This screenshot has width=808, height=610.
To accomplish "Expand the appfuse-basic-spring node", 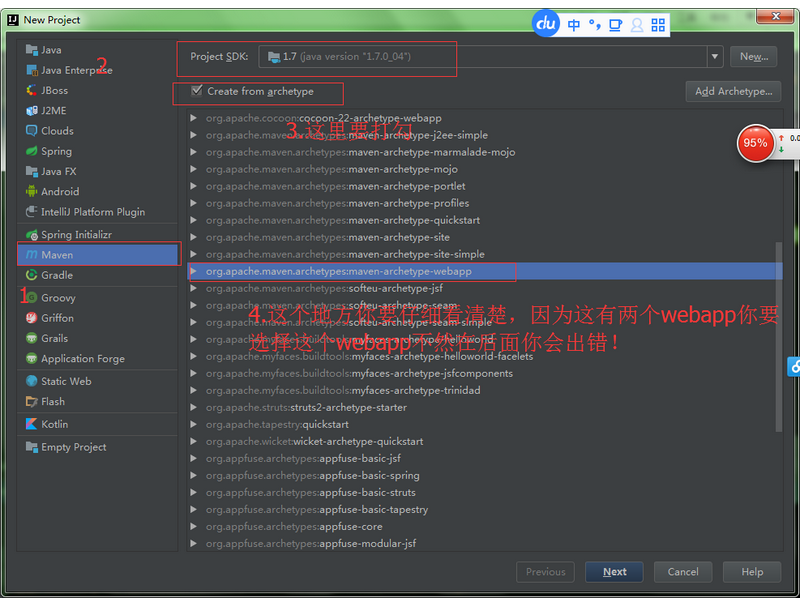I will [193, 475].
